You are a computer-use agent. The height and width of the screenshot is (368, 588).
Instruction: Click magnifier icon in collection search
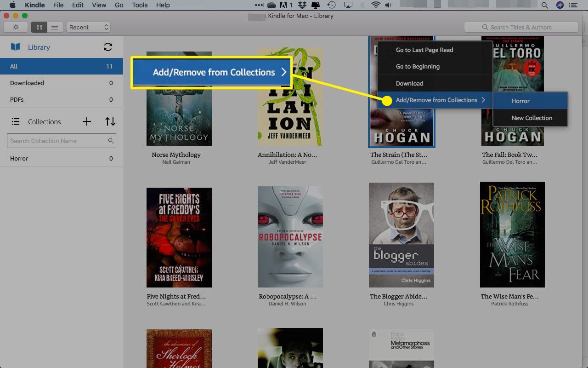tap(111, 141)
